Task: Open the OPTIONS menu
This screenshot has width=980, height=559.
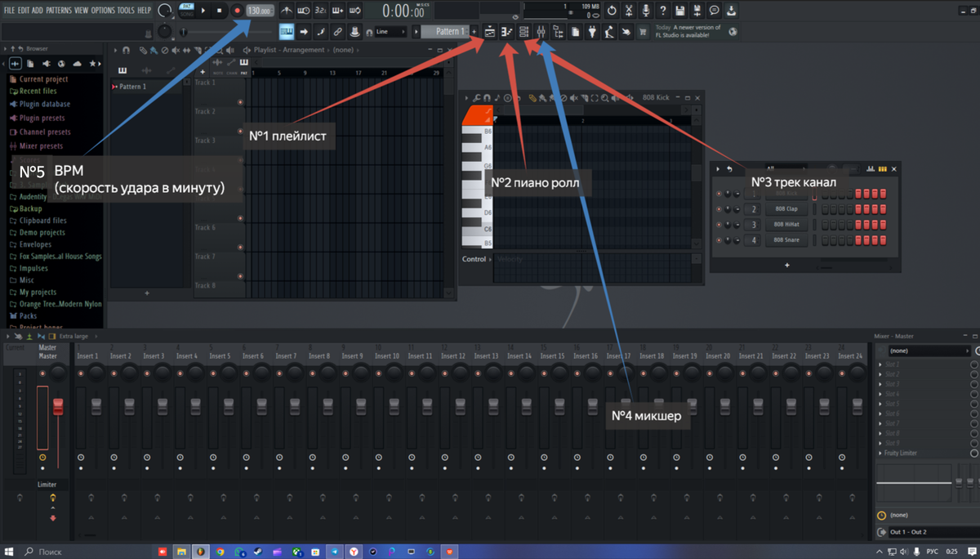Action: (x=103, y=10)
